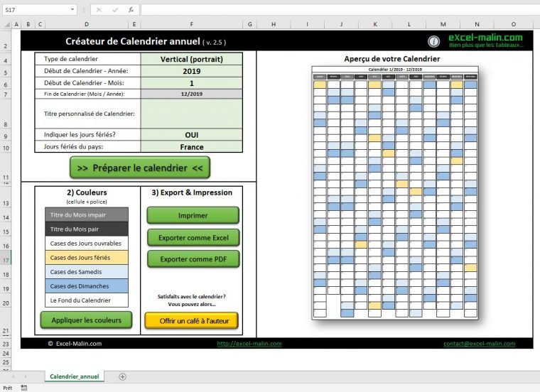Image resolution: width=540 pixels, height=392 pixels.
Task: Select Cases des Jours fériés swatch
Action: (x=87, y=258)
